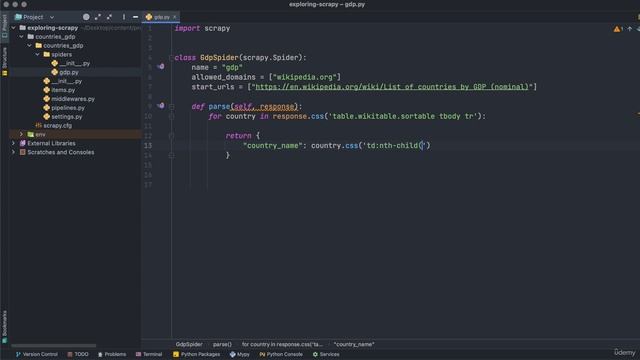This screenshot has width=640, height=360.
Task: Open pipelines.py file
Action: coord(68,108)
